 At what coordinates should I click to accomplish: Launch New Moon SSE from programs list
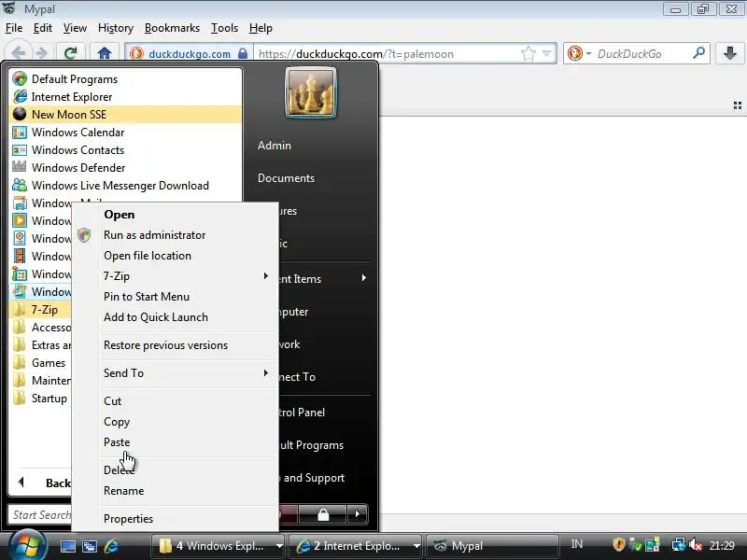(x=125, y=114)
